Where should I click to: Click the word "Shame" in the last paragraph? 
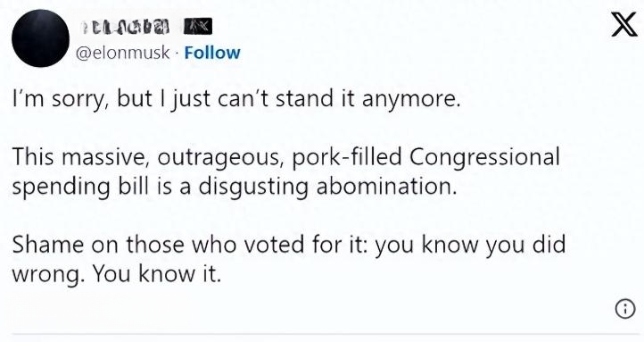pos(47,245)
